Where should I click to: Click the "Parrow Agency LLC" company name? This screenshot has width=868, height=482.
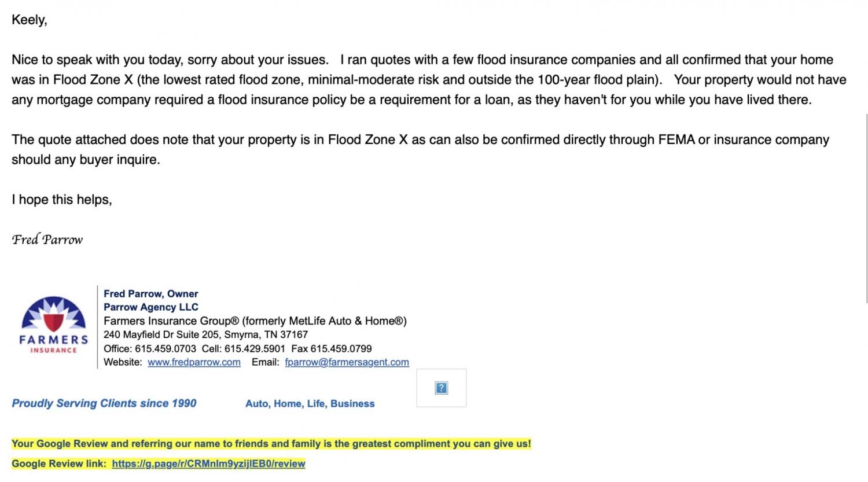[x=150, y=307]
